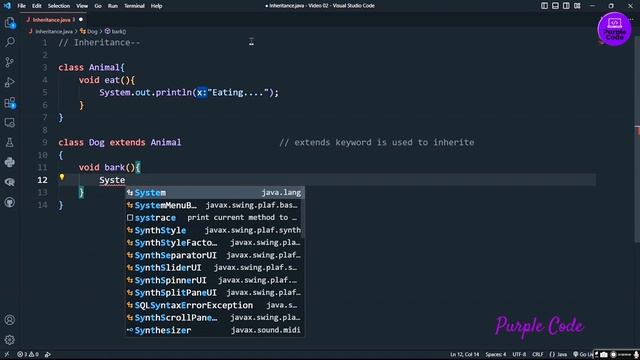The image size is (640, 360).
Task: Open the File menu
Action: click(x=22, y=6)
